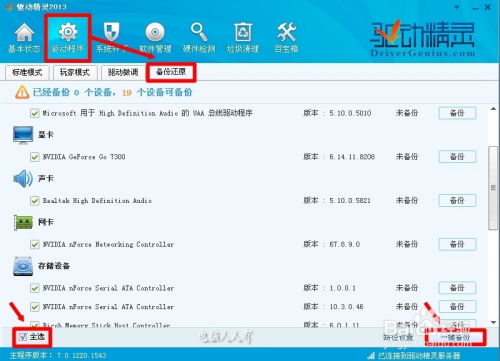Image resolution: width=500 pixels, height=361 pixels.
Task: Open 硬件检测 magnifier icon
Action: coord(199,38)
